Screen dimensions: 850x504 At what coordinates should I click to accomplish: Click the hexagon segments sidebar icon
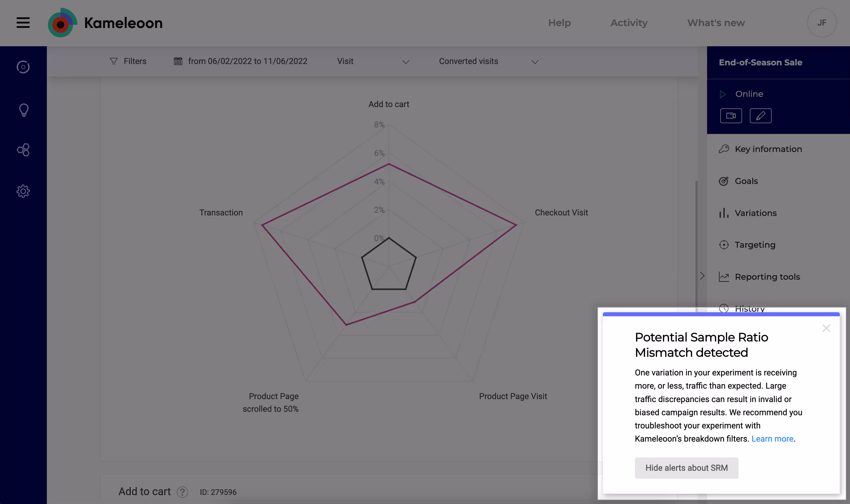23,150
